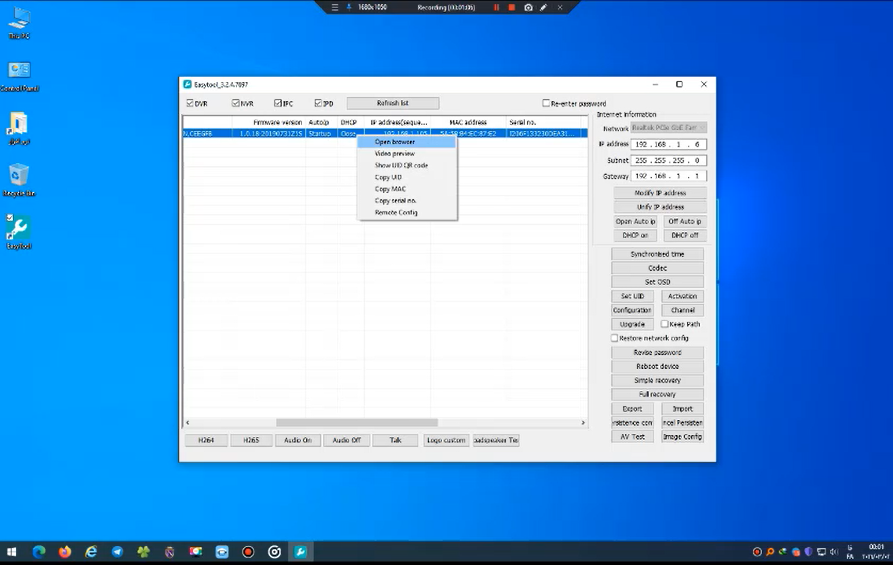Toggle the IPC checkbox
The height and width of the screenshot is (565, 893).
(x=278, y=103)
